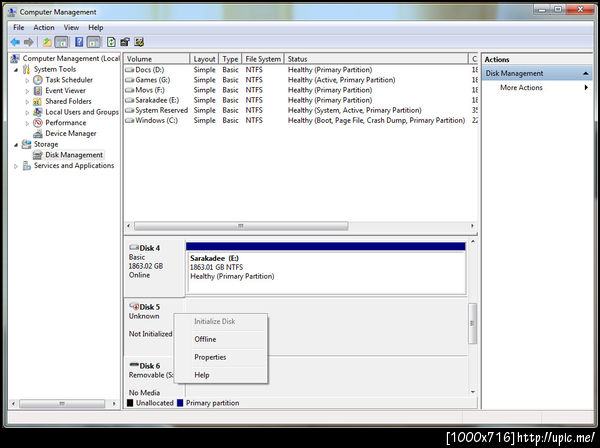Image resolution: width=600 pixels, height=448 pixels.
Task: Toggle the Show/Hide Console Tree icon
Action: pyautogui.click(x=61, y=42)
